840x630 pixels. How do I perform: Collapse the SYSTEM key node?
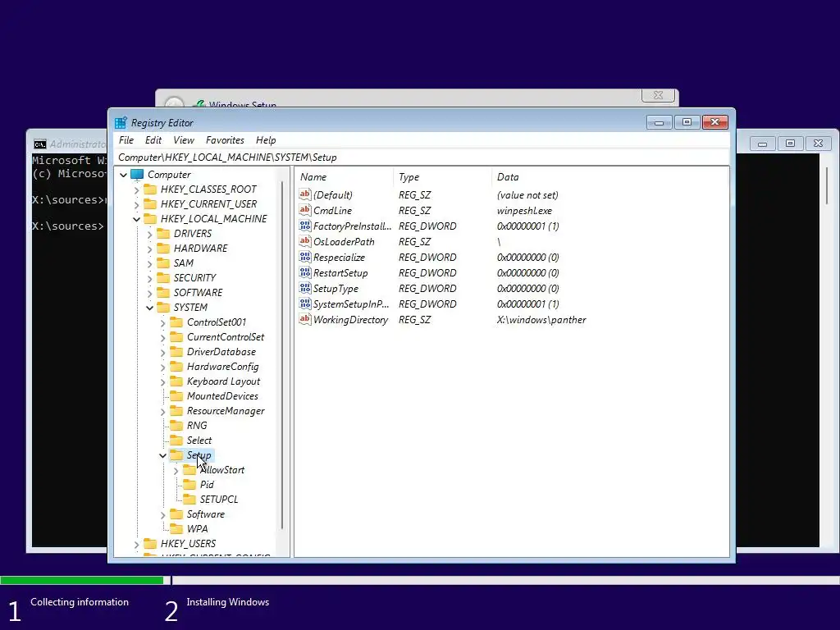(150, 308)
